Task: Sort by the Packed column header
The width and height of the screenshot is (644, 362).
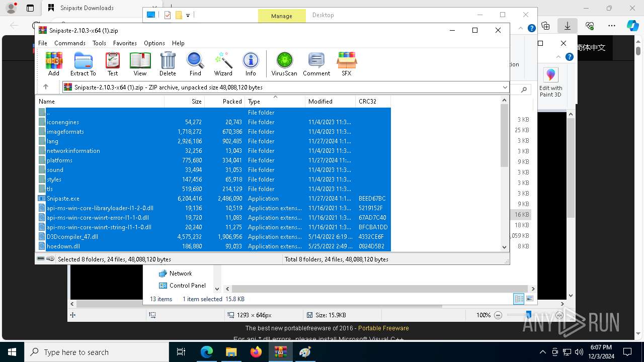Action: point(225,102)
